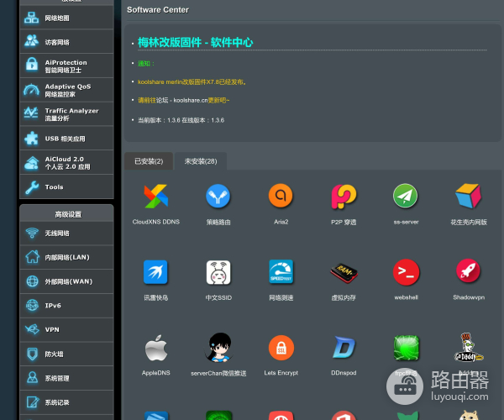Open the CloudXNS DDNS app icon
The image size is (504, 420).
tap(155, 197)
